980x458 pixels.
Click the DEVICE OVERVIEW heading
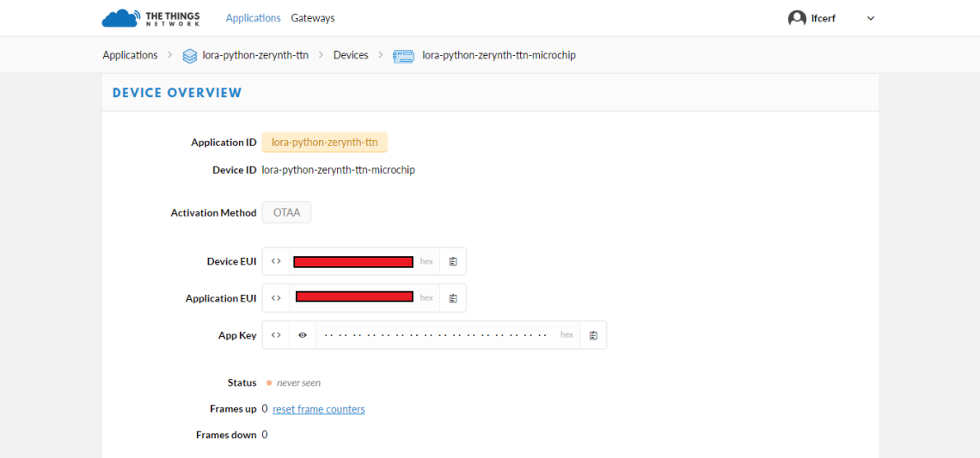coord(177,93)
